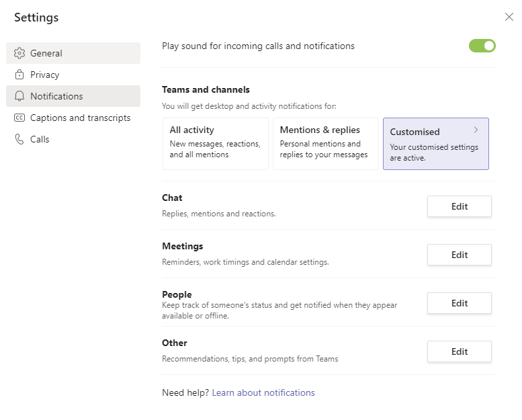Open Learn about notifications link
The height and width of the screenshot is (420, 522).
pos(263,392)
